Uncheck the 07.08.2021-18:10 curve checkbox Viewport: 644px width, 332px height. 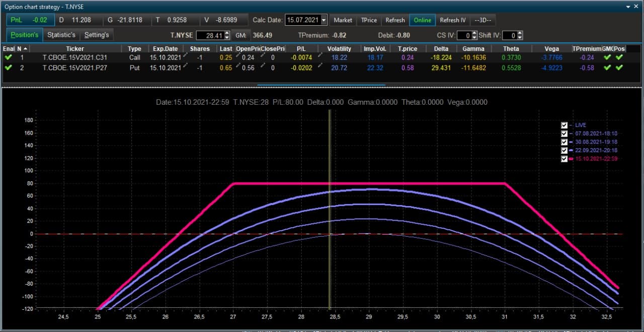tap(564, 134)
